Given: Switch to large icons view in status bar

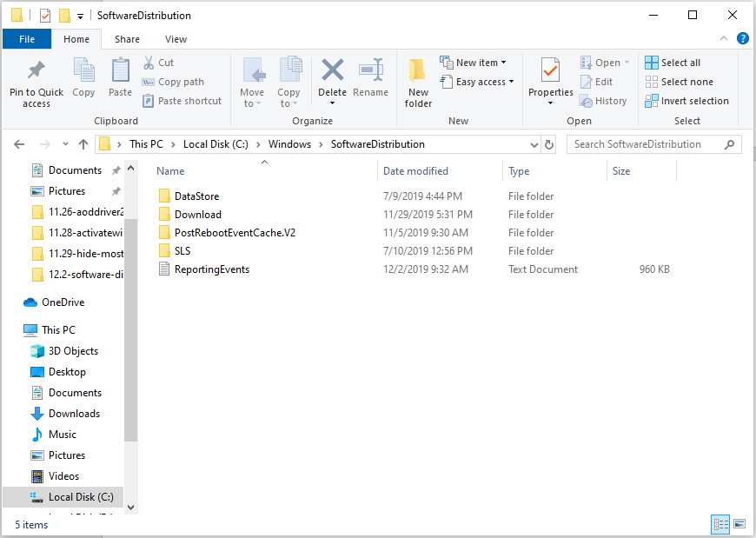Looking at the screenshot, I should [739, 524].
